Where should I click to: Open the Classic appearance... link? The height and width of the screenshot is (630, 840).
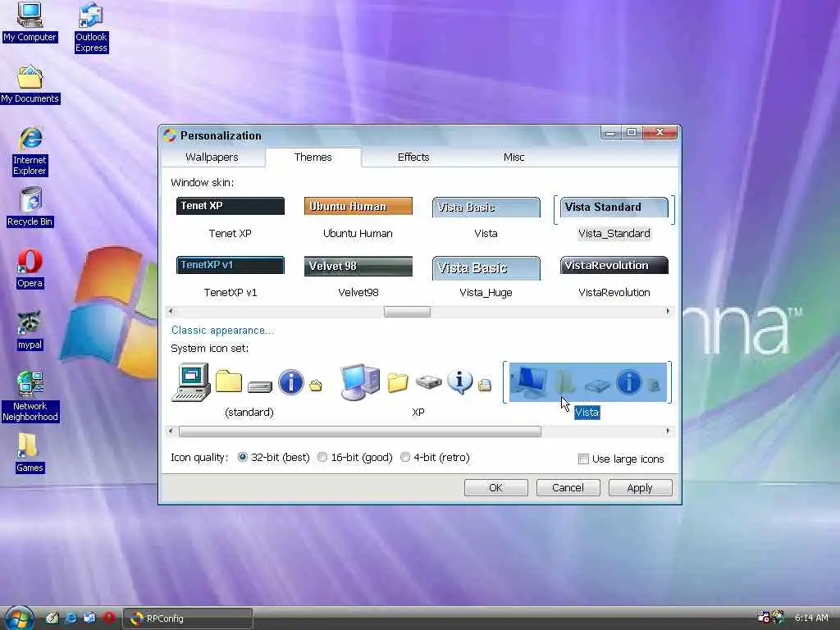coord(222,331)
